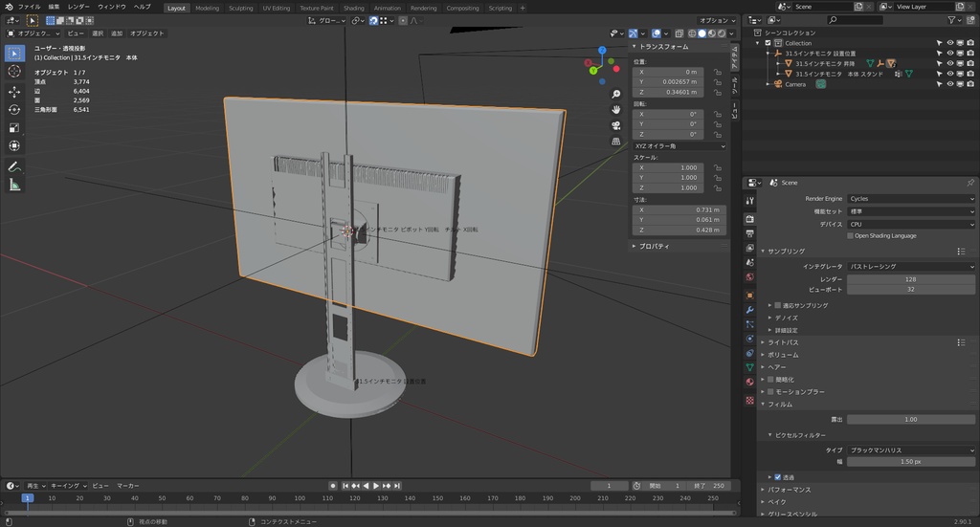Switch to the Sculpting workspace tab
The width and height of the screenshot is (980, 527).
[240, 8]
